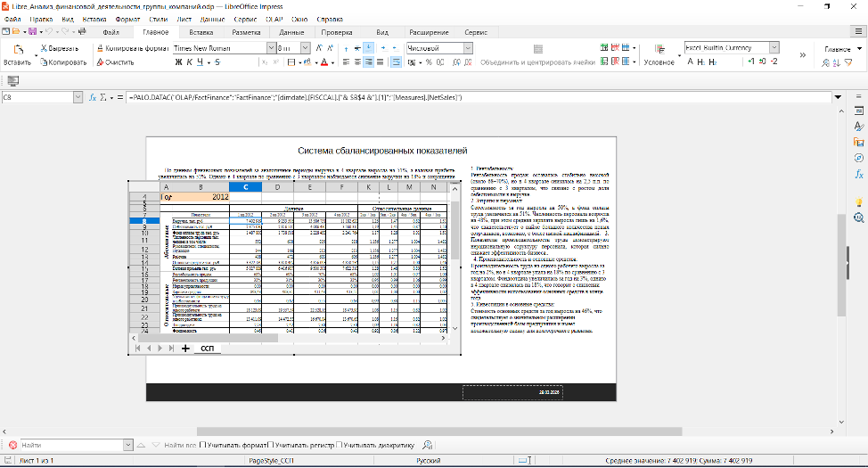This screenshot has width=868, height=468.
Task: Open hamburger menu at ribbon right
Action: [x=858, y=32]
